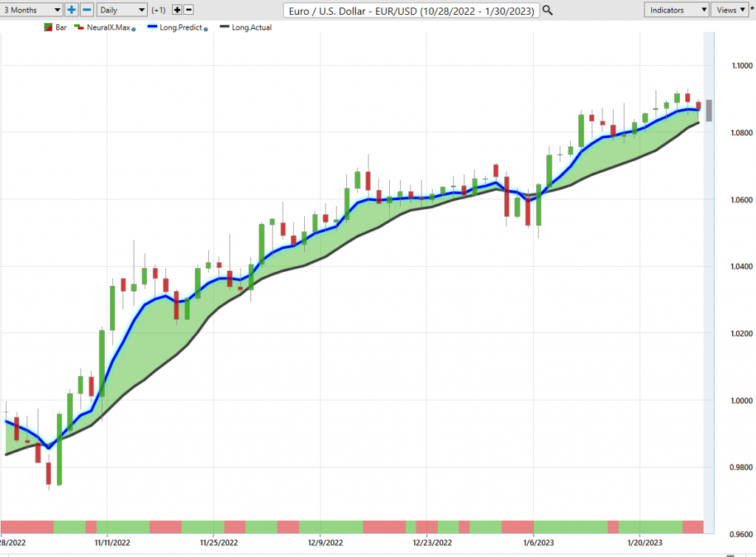Click the asterisk marker beside Views

pos(752,9)
